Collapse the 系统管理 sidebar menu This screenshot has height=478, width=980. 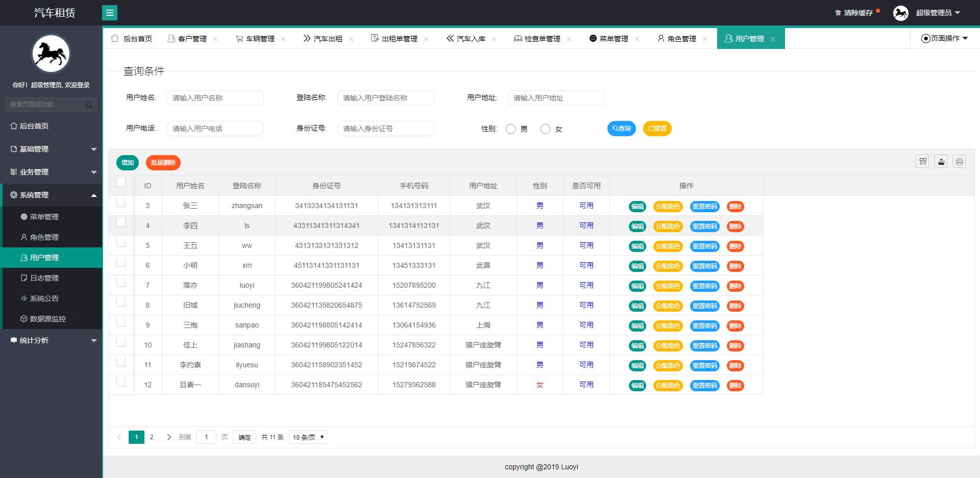[51, 195]
